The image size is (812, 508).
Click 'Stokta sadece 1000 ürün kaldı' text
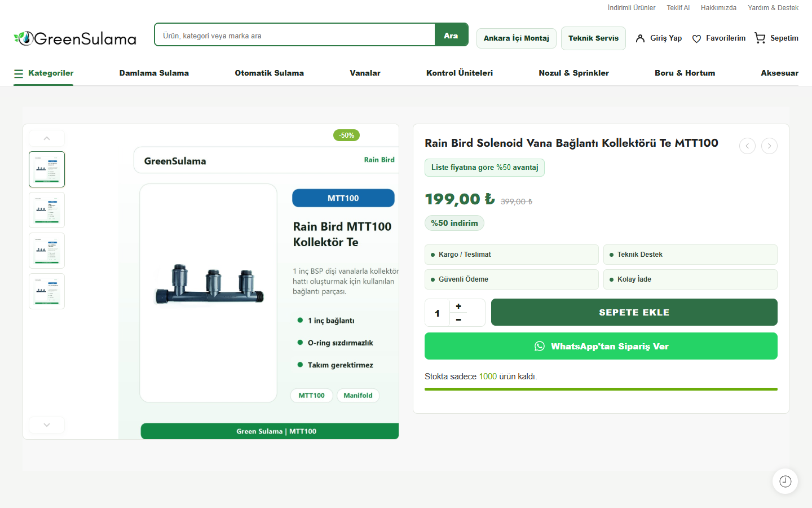tap(481, 376)
